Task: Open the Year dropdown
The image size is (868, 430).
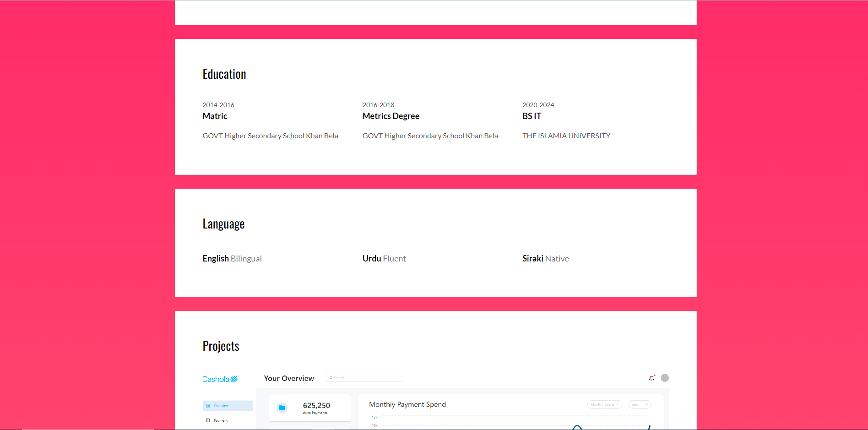Action: [x=640, y=404]
